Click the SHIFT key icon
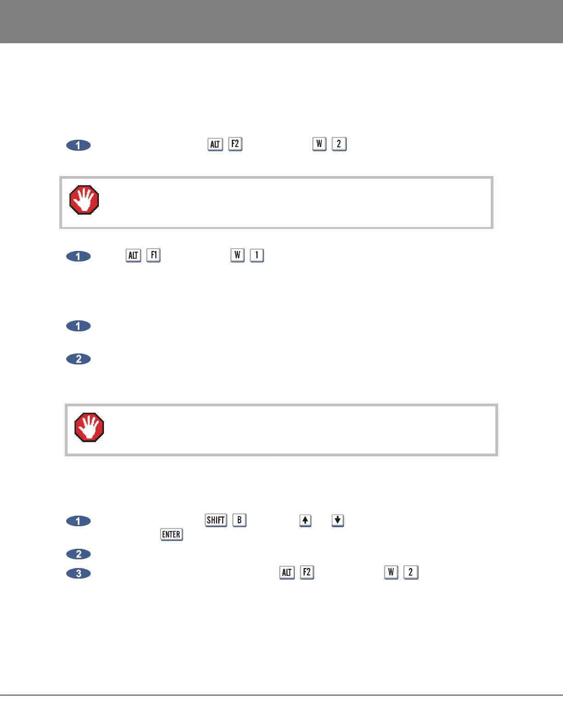 pos(216,520)
